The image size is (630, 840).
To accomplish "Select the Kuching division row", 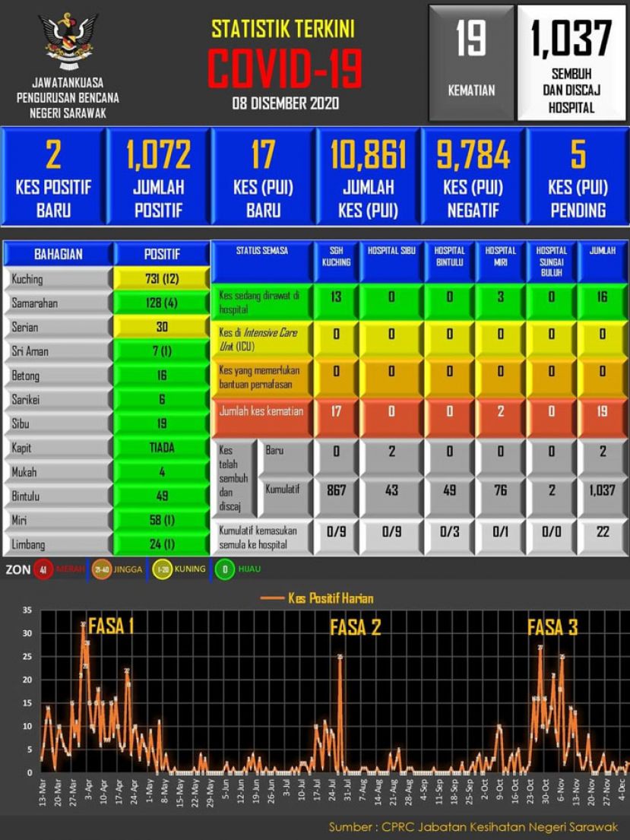I will point(58,279).
